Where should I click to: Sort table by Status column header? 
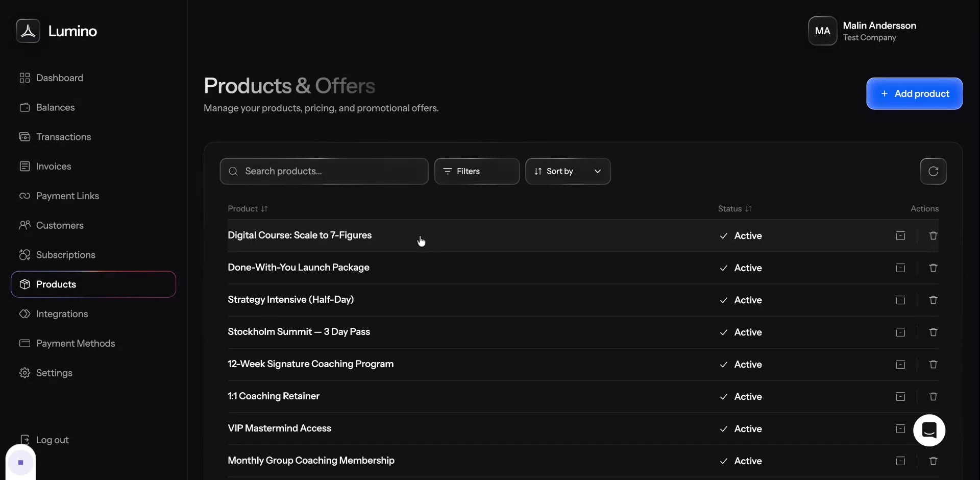coord(734,209)
